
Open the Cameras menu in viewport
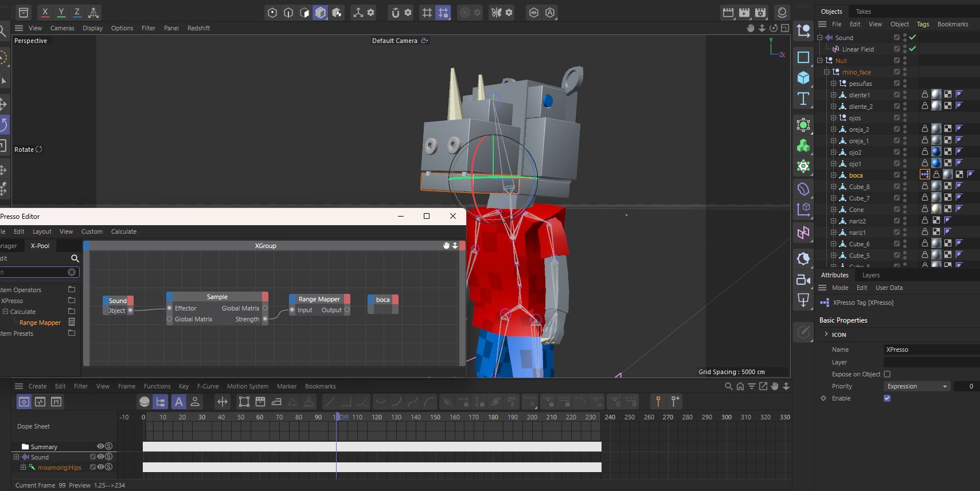coord(63,28)
